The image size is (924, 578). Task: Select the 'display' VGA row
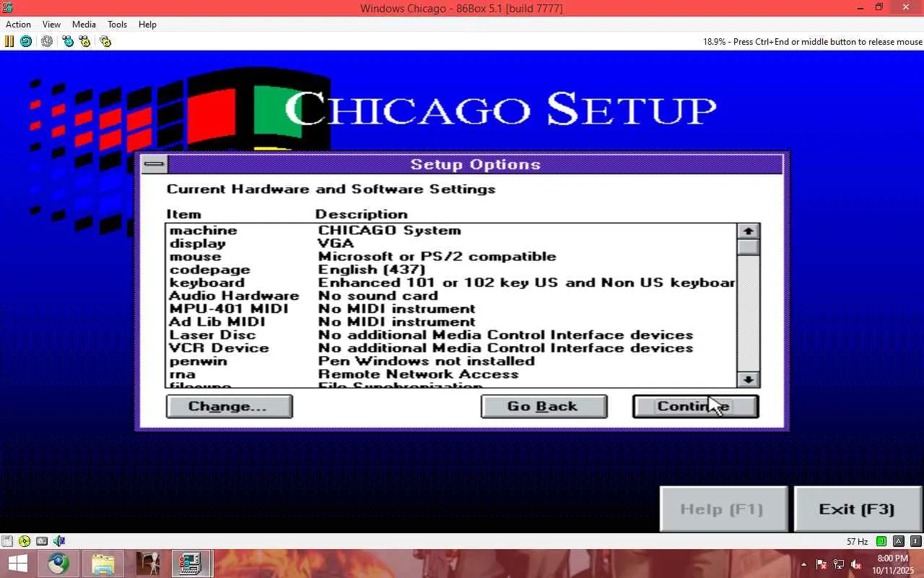pos(451,243)
